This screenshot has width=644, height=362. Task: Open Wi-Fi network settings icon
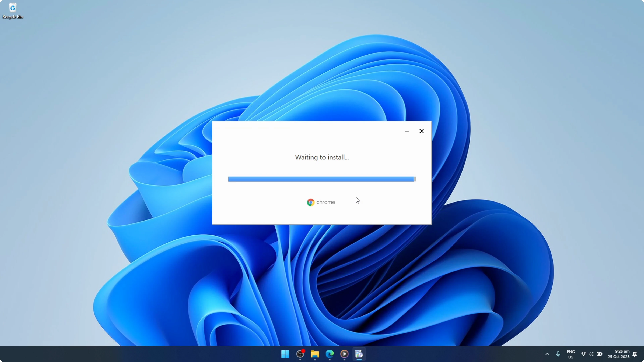tap(583, 354)
